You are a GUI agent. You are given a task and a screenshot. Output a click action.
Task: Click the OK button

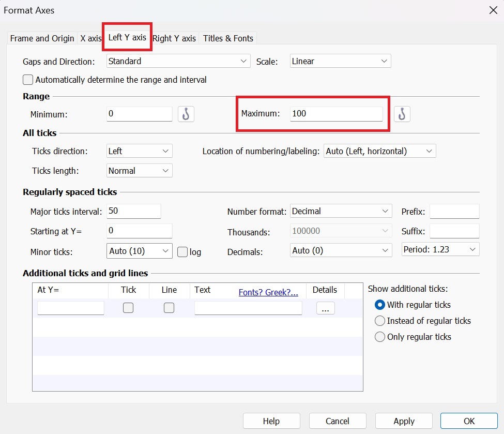[x=469, y=421]
